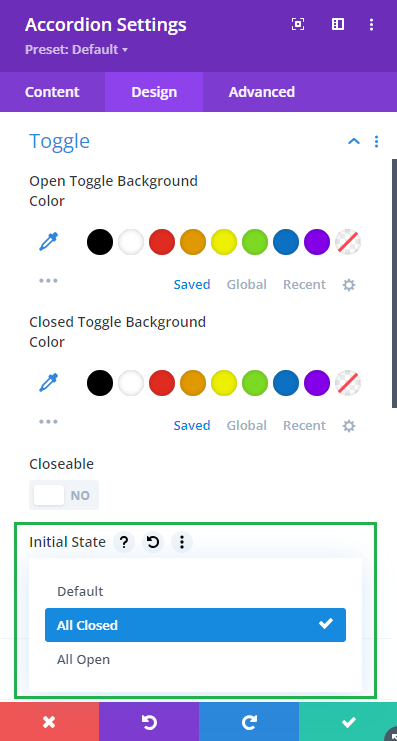
Task: Click the fullscreen expand modal icon
Action: tap(298, 24)
